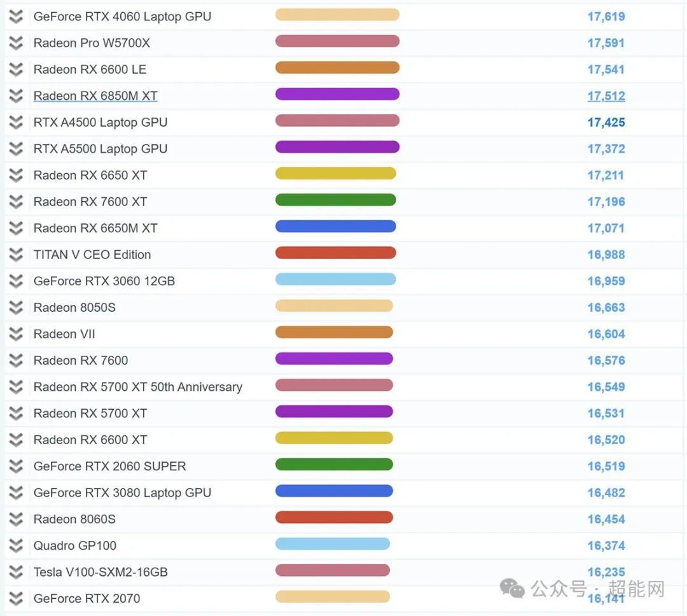The width and height of the screenshot is (687, 616).
Task: Click the 16,988 score value
Action: pyautogui.click(x=606, y=255)
